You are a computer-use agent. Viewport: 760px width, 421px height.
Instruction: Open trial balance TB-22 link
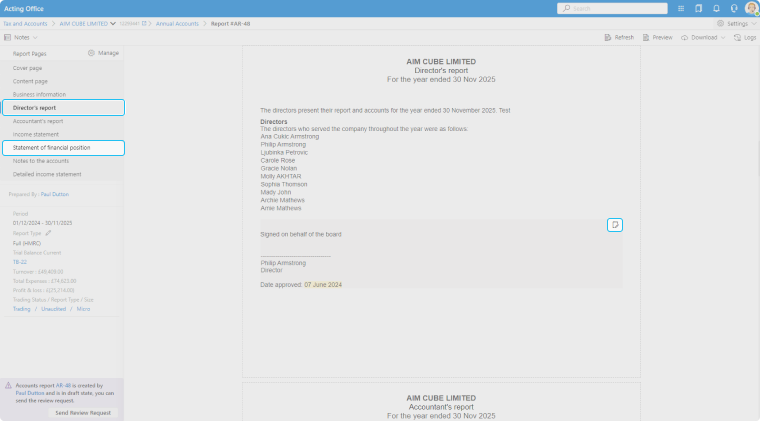click(x=20, y=261)
